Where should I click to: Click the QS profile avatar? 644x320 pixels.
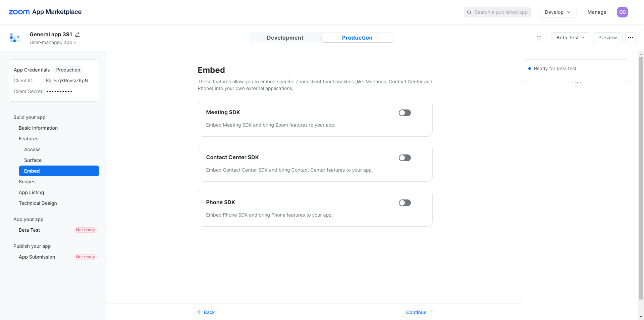click(622, 12)
